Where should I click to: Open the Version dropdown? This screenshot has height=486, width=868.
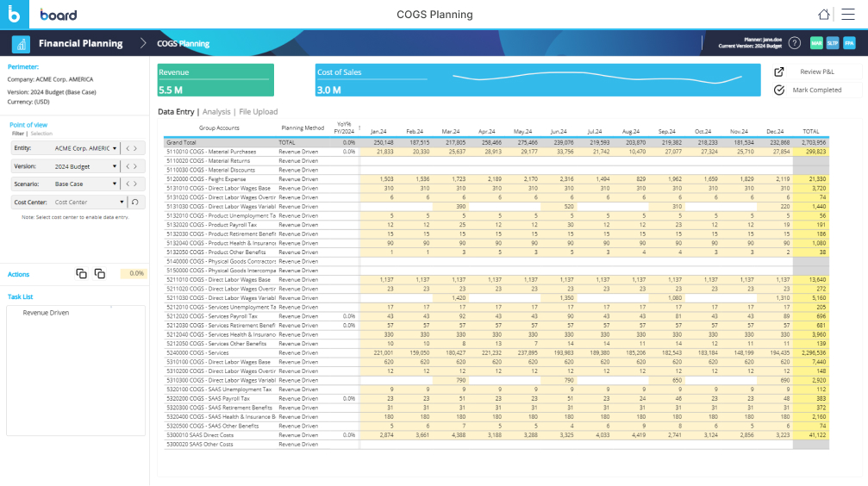115,166
